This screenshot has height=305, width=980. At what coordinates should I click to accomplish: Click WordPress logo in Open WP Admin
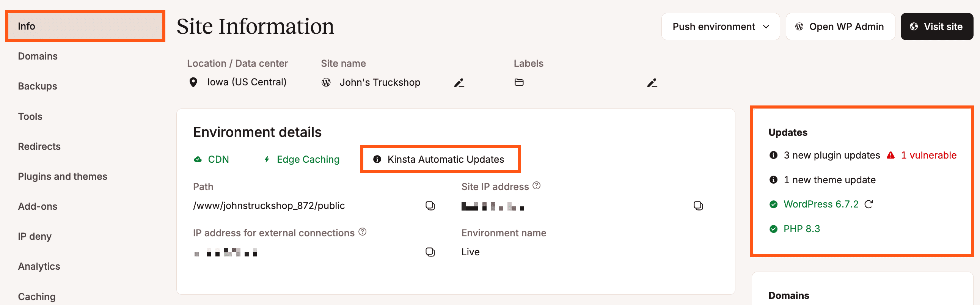[x=799, y=27]
